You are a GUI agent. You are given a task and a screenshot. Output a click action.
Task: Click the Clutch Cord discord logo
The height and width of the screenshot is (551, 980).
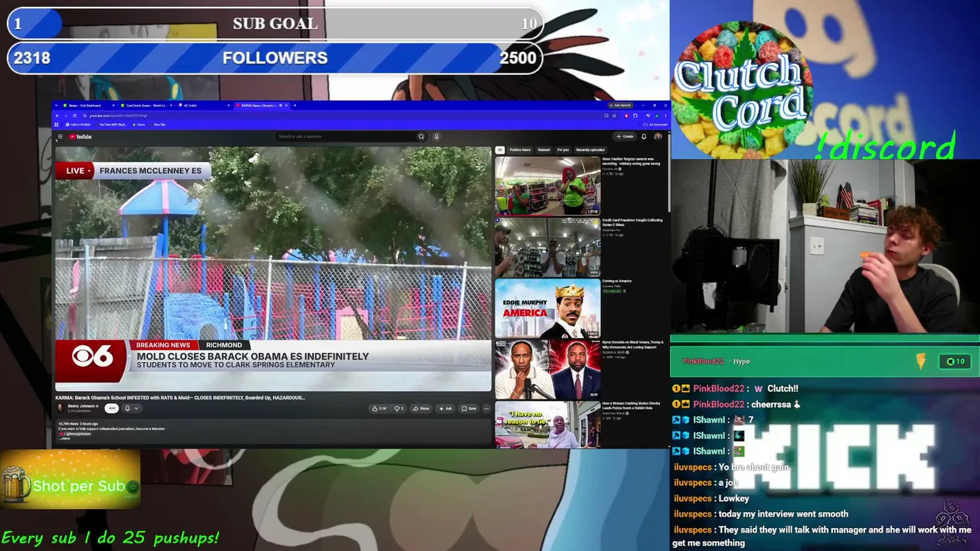pos(740,92)
